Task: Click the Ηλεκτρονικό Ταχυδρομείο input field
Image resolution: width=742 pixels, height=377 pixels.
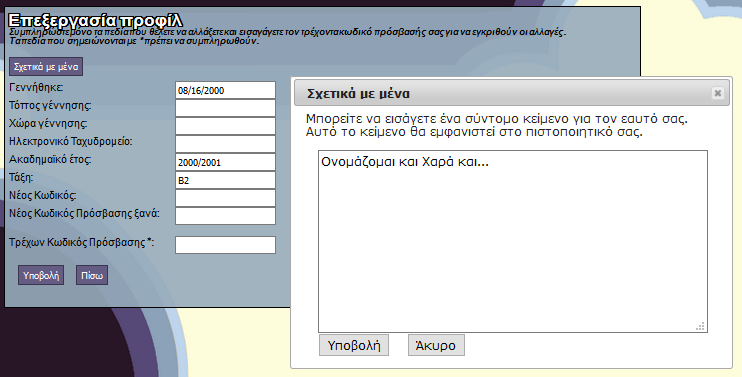Action: pos(225,144)
